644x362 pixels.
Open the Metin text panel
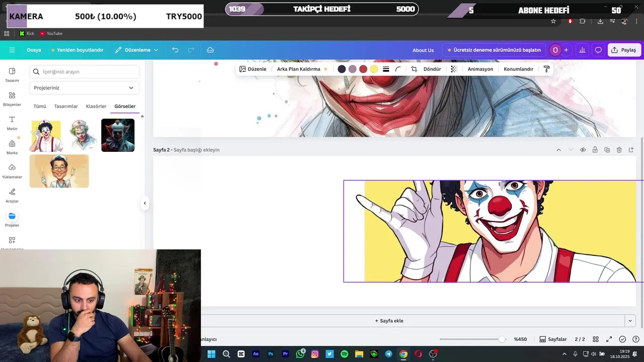pyautogui.click(x=12, y=123)
